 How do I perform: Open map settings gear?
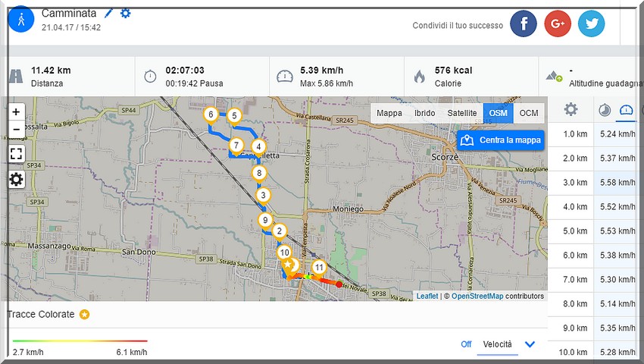(x=16, y=179)
